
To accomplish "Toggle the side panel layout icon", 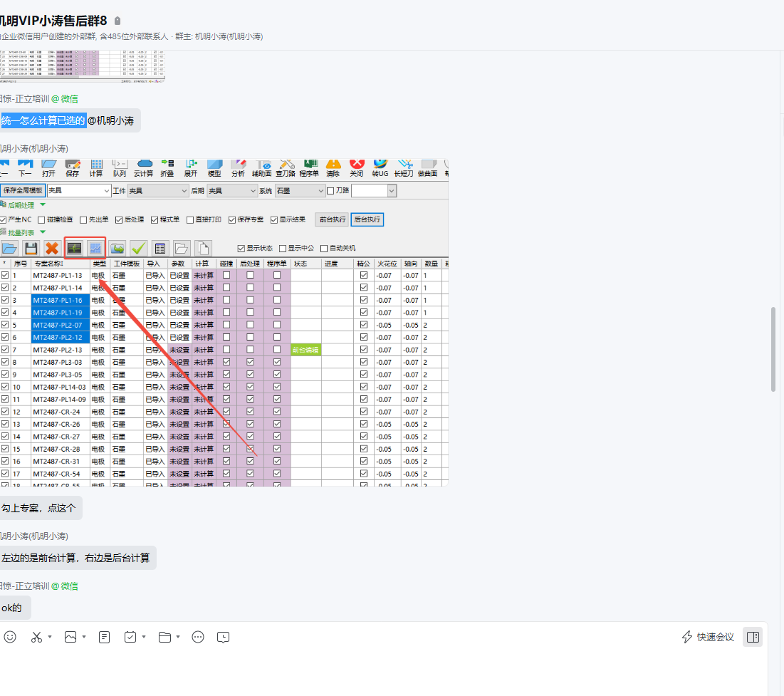I will point(753,637).
